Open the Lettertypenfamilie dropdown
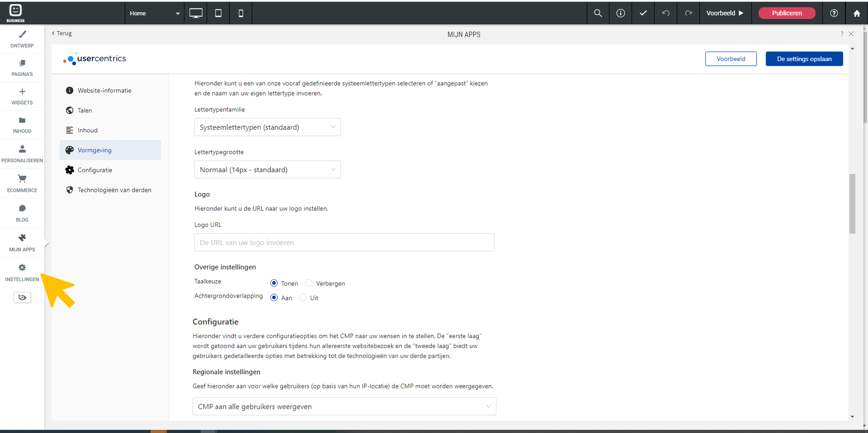 pyautogui.click(x=267, y=127)
